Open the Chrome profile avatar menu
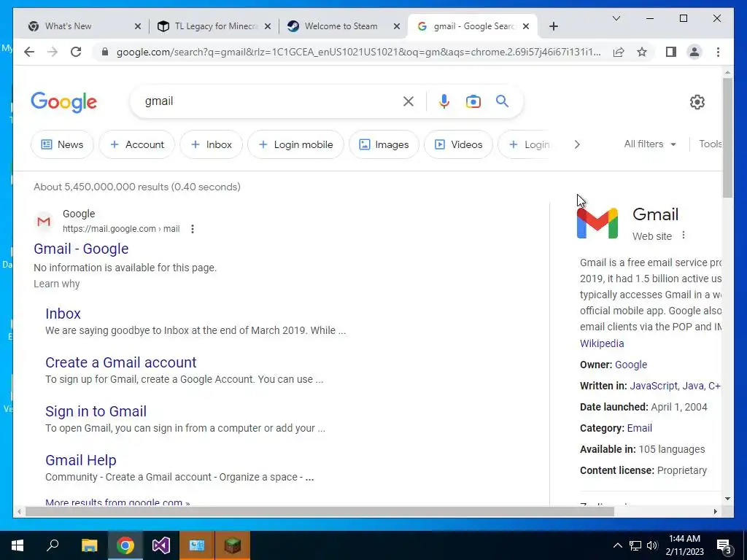747x560 pixels. 694,52
